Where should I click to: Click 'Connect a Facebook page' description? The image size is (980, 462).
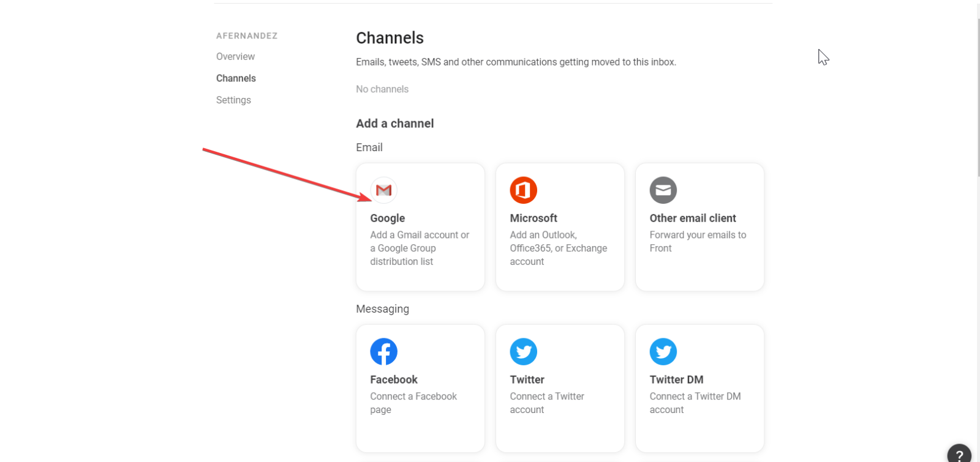[x=413, y=403]
